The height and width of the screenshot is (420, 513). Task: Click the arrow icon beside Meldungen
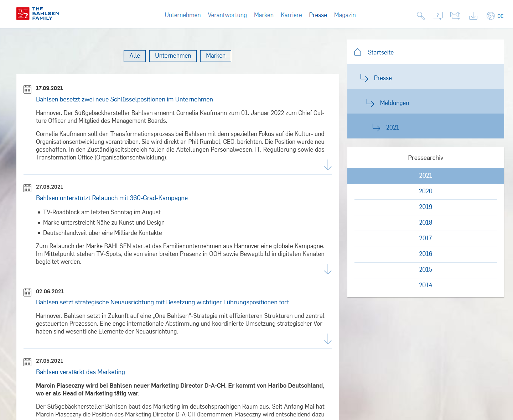pyautogui.click(x=370, y=103)
